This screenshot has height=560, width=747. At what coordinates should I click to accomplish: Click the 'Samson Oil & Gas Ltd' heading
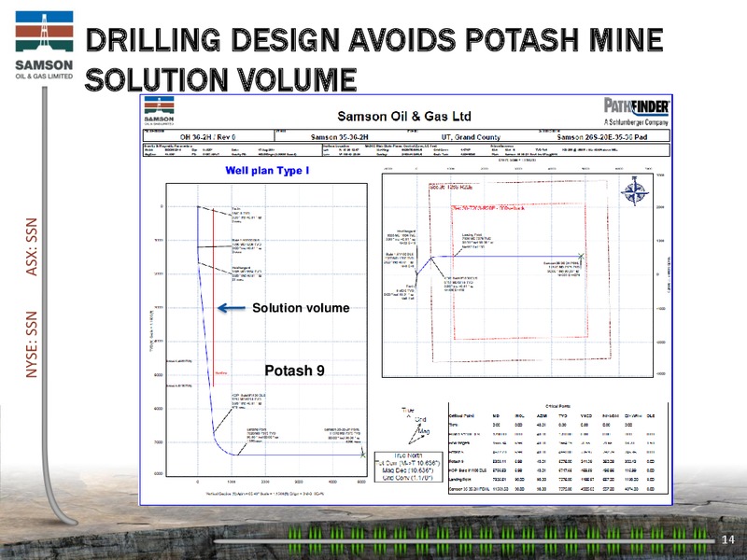404,116
